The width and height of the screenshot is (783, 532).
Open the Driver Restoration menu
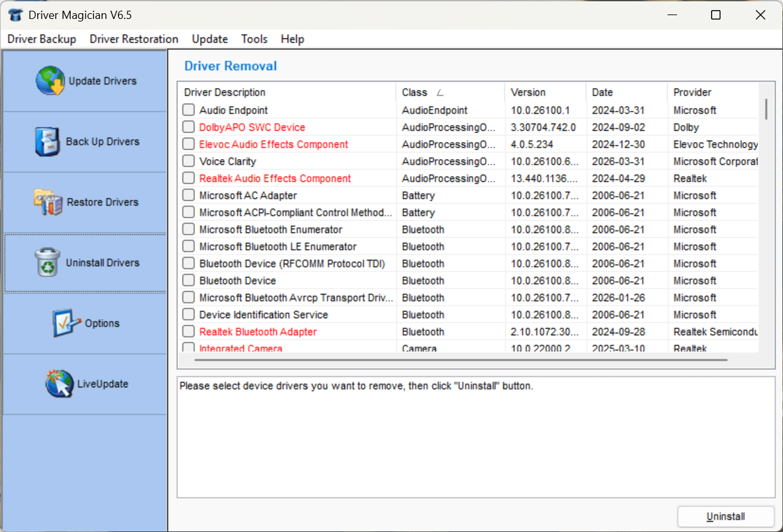(134, 39)
